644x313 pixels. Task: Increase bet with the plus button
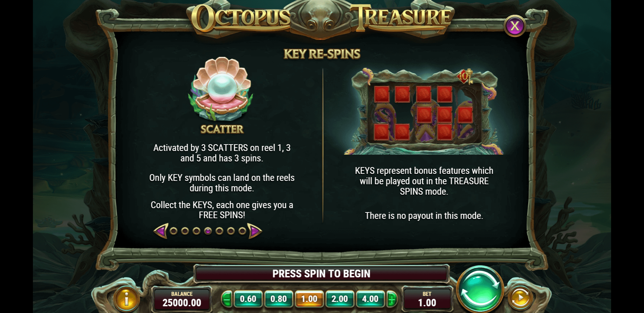tap(392, 299)
